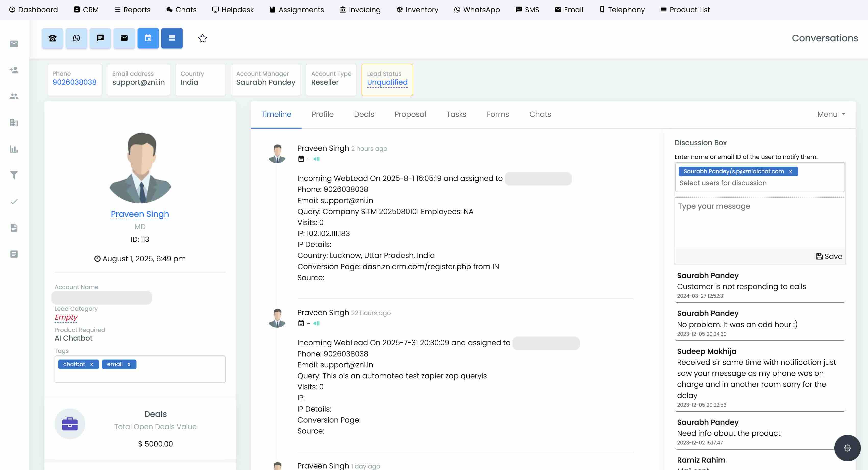Screen dimensions: 868x470
Task: Select the analytics bar chart icon in sidebar
Action: [14, 150]
